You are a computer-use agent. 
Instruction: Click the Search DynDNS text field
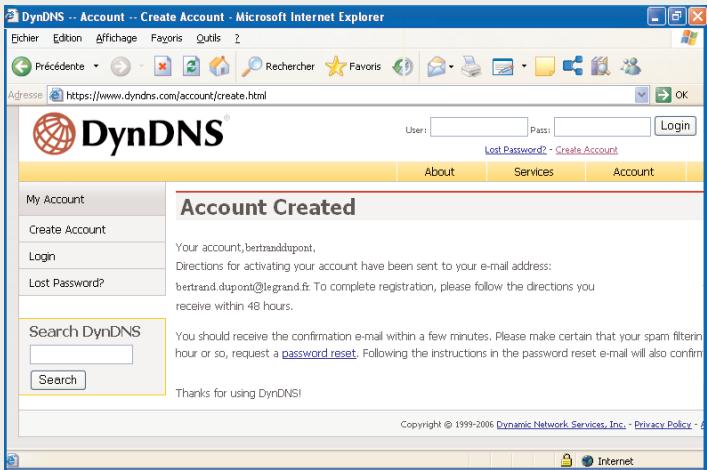pyautogui.click(x=81, y=355)
